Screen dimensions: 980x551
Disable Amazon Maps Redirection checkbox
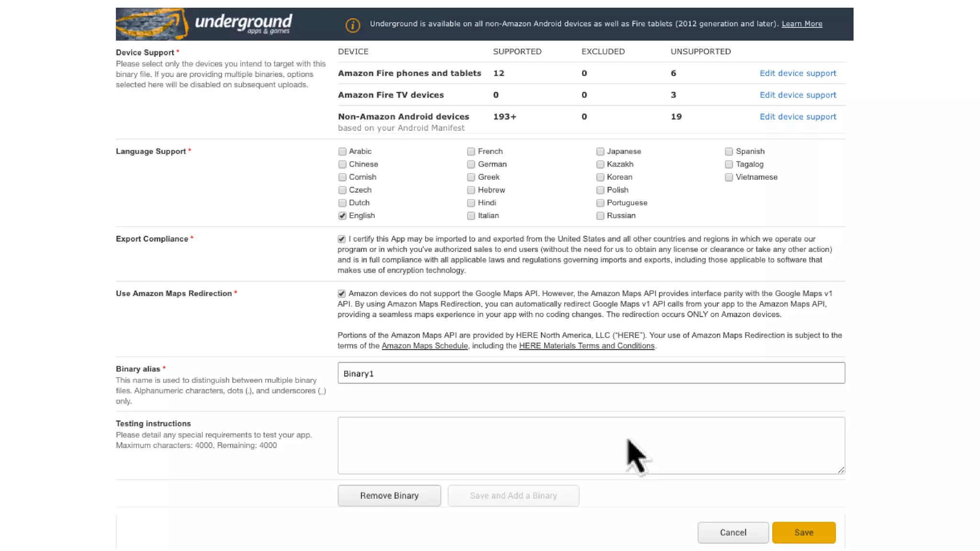point(341,294)
